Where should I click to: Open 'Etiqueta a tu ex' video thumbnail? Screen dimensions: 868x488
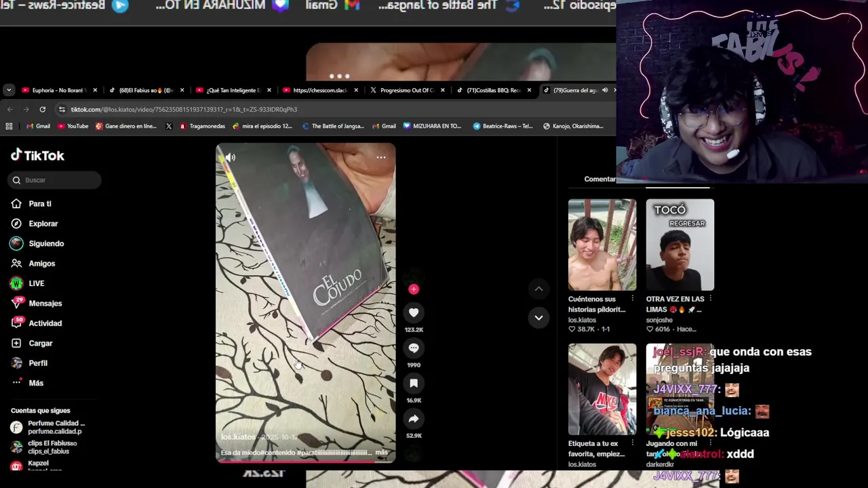tap(602, 389)
